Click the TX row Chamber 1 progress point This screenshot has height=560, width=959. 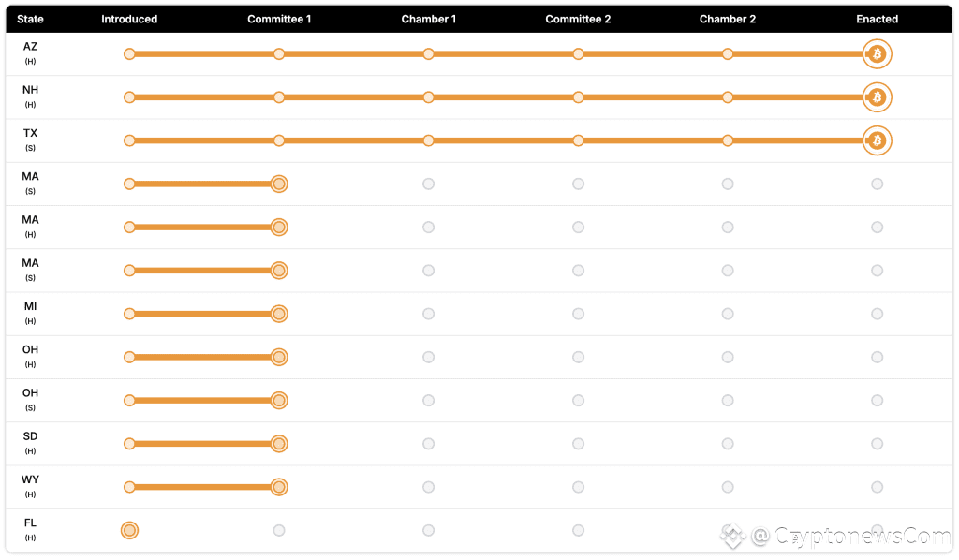[428, 140]
